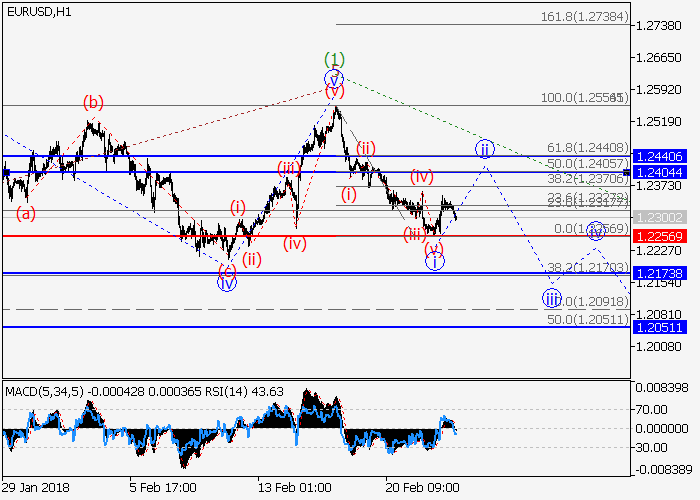This screenshot has width=700, height=500.
Task: Select the blue 1.24406 price tag
Action: coord(659,156)
